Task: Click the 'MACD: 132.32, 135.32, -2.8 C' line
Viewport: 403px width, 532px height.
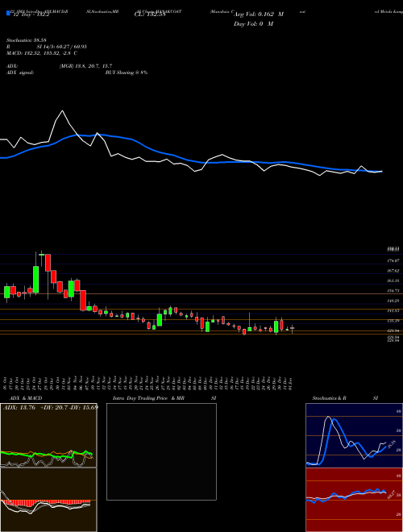Action: tap(42, 53)
